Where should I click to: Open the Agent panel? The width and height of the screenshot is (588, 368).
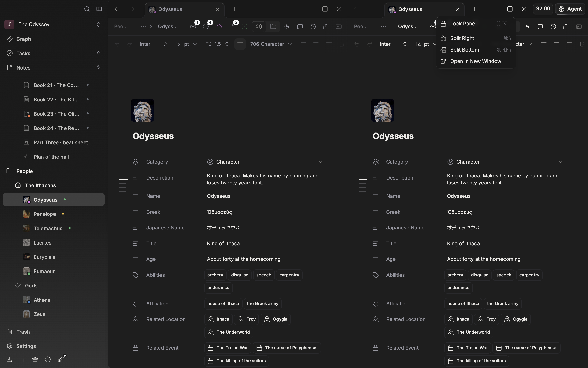tap(570, 9)
